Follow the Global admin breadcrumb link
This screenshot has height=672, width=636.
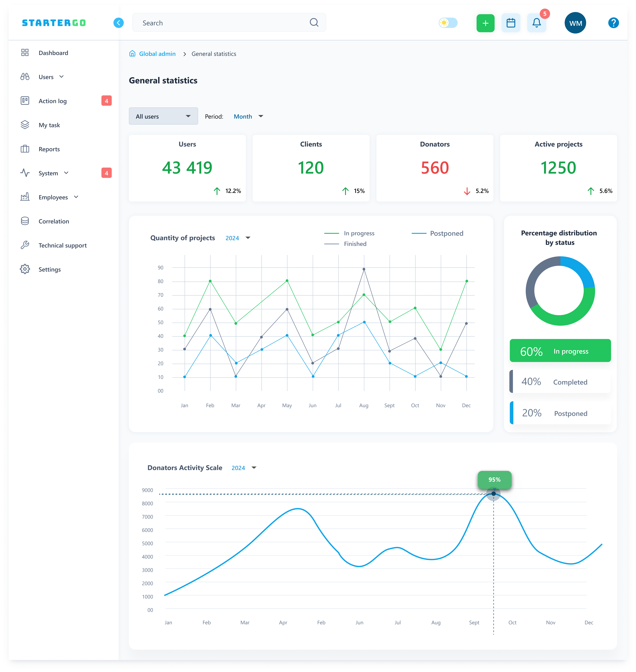(x=157, y=54)
